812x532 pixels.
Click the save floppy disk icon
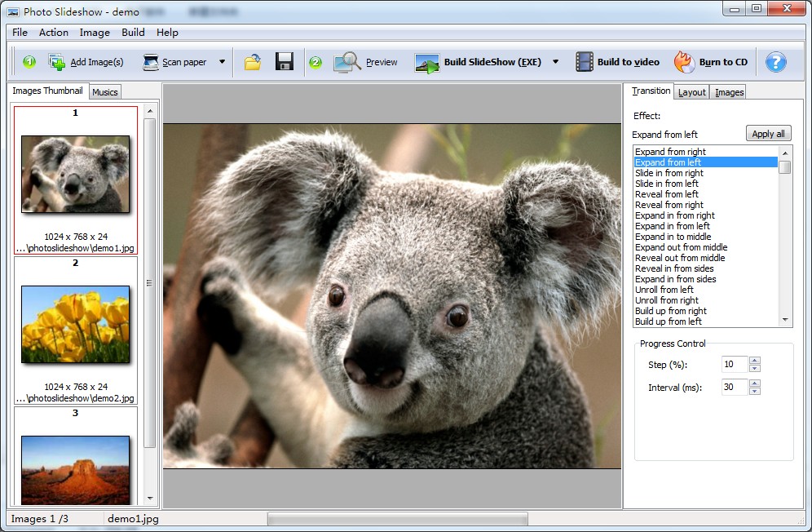(x=285, y=61)
